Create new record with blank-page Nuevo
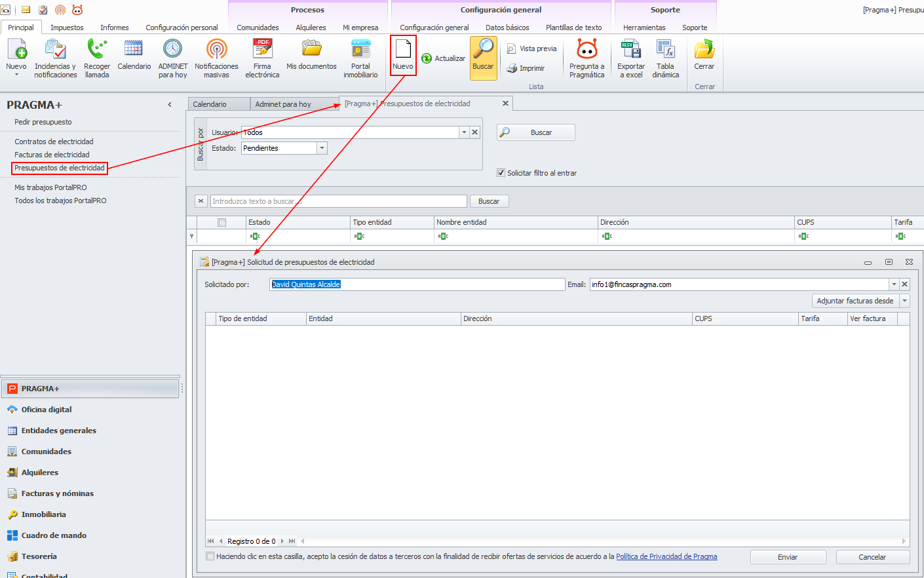924x578 pixels. 403,55
